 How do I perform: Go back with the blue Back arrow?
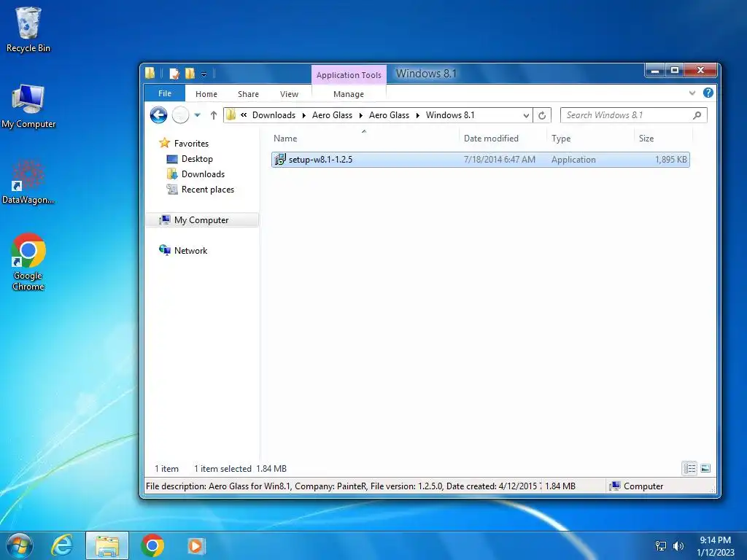click(158, 114)
